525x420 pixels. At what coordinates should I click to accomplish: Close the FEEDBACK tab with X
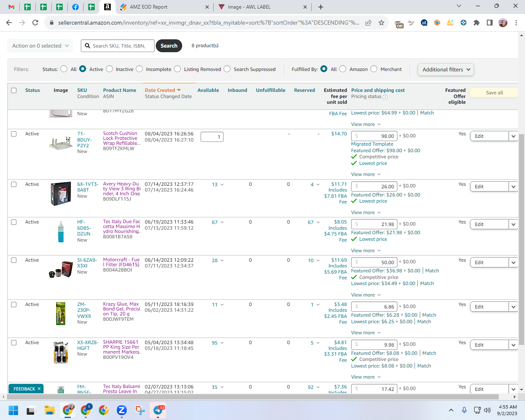coord(39,389)
